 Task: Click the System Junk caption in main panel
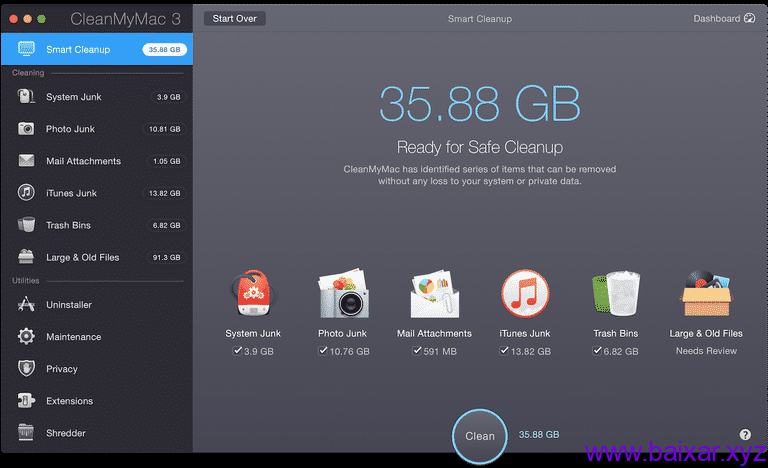pos(253,333)
